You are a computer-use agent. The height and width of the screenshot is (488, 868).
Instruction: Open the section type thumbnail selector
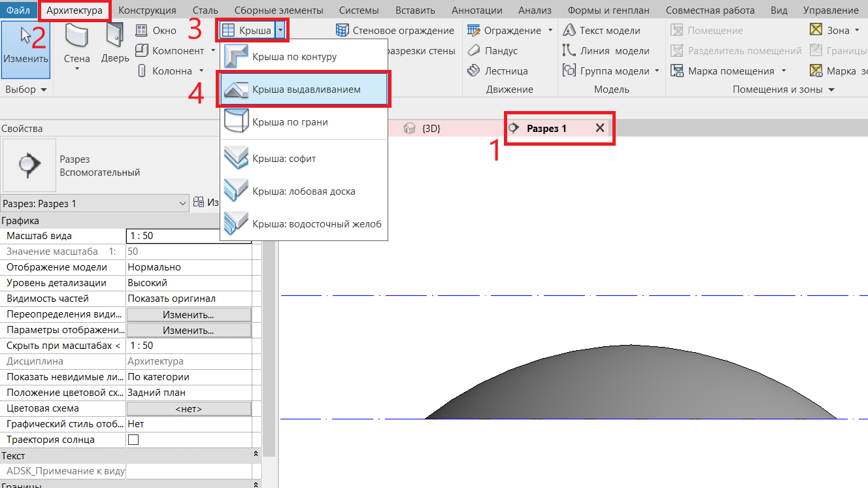coord(29,165)
